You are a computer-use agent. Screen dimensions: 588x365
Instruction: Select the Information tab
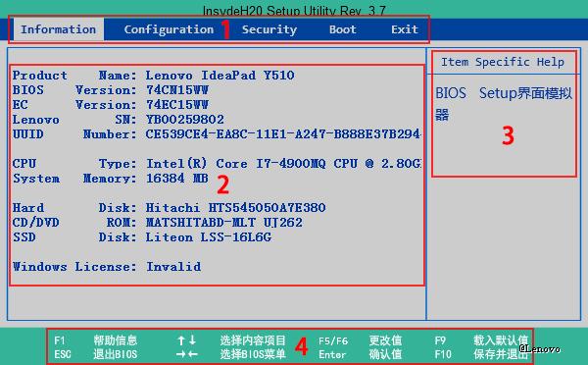(x=59, y=29)
